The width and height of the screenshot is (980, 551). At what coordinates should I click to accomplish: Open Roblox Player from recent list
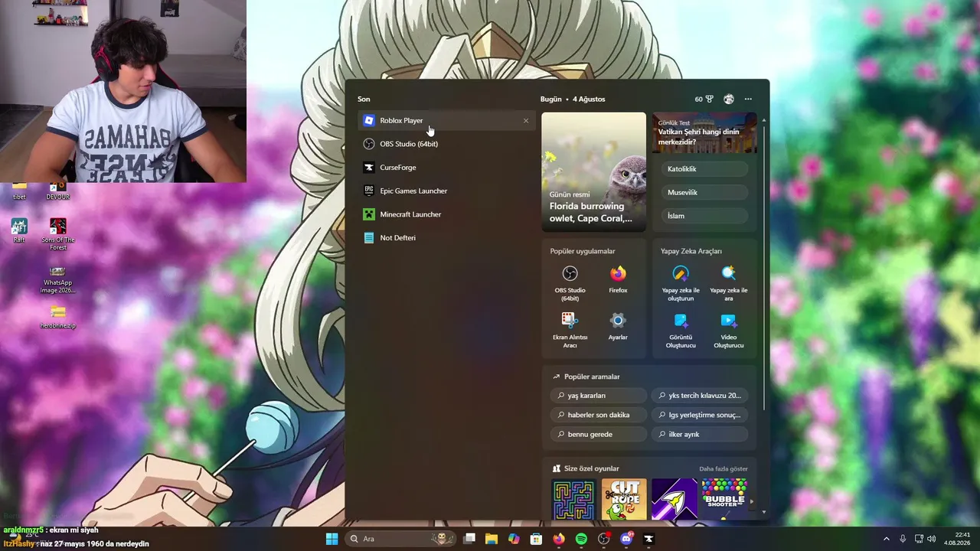446,120
